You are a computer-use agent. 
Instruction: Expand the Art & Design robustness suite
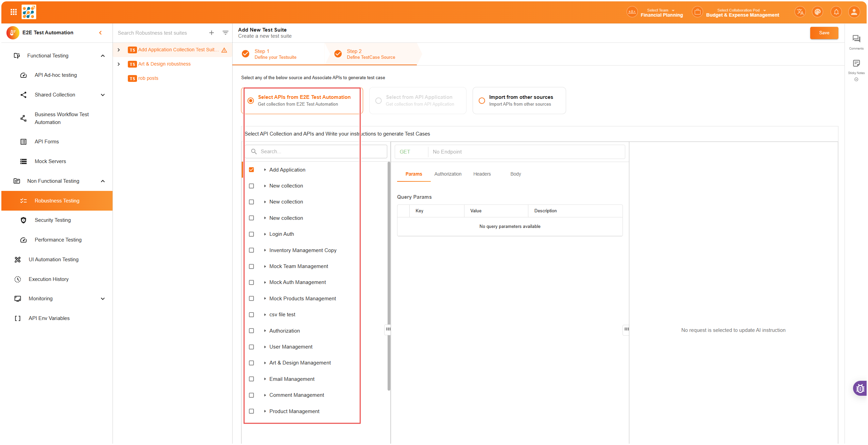tap(119, 64)
